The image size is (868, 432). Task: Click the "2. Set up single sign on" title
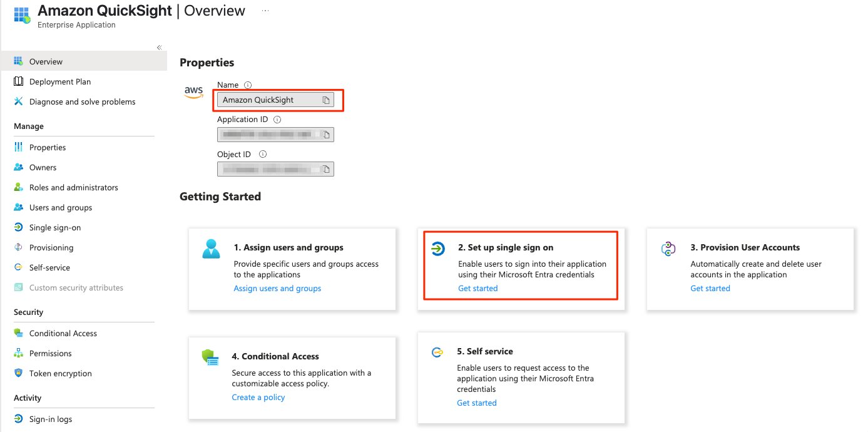tap(506, 247)
